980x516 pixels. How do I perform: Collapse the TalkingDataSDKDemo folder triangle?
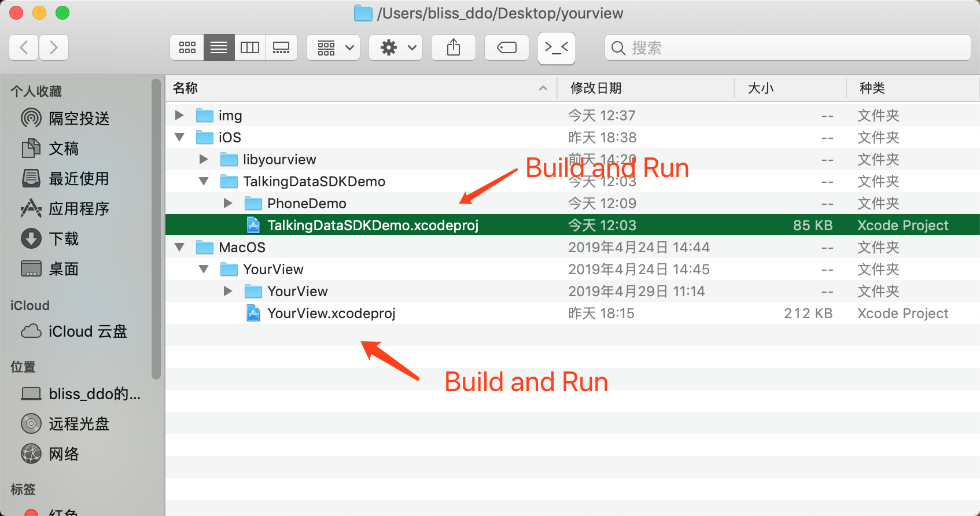(x=204, y=181)
